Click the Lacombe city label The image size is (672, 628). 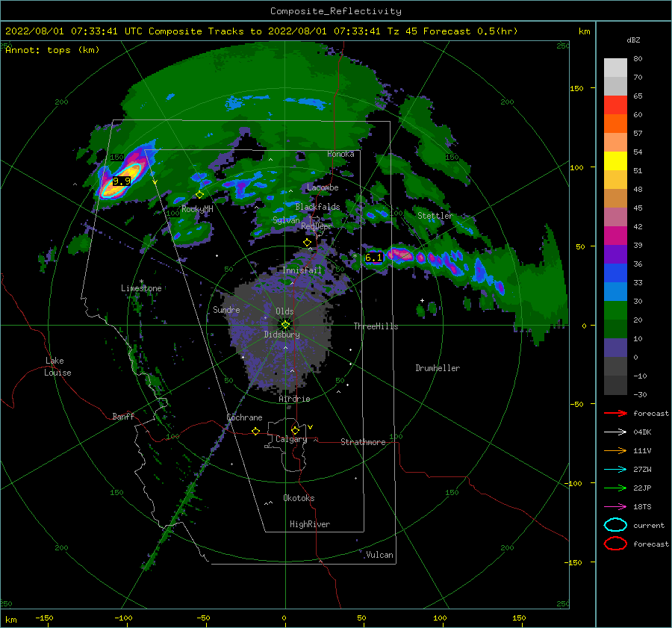[x=323, y=187]
